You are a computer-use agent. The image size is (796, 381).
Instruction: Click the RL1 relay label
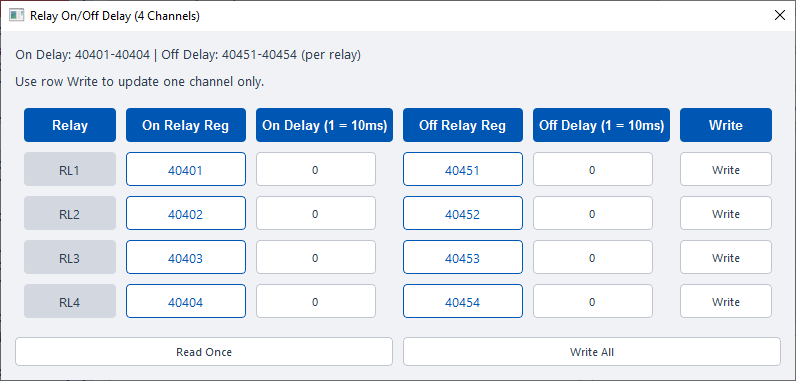(x=70, y=169)
